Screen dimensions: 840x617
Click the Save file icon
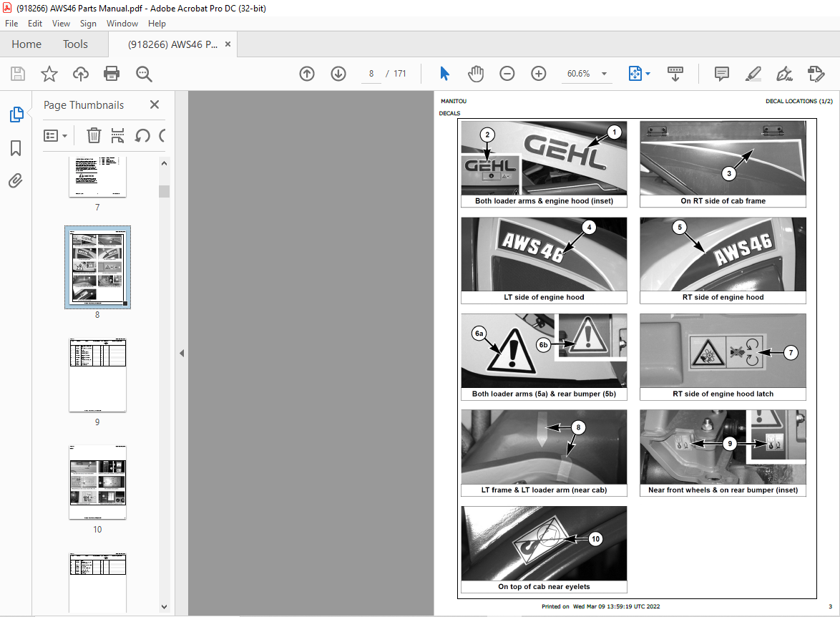[18, 74]
